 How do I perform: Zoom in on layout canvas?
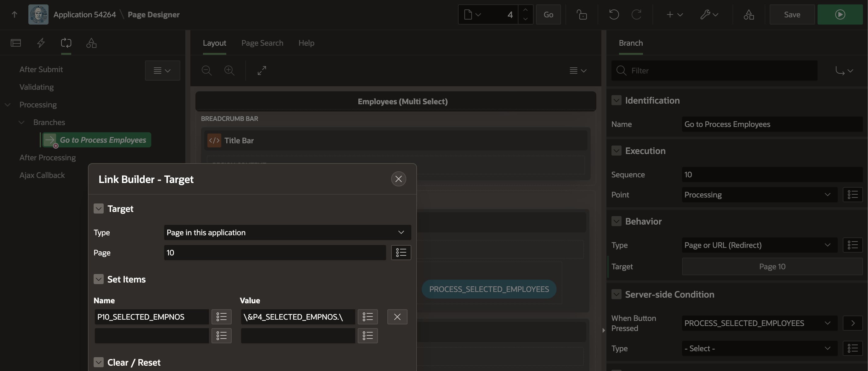point(229,70)
